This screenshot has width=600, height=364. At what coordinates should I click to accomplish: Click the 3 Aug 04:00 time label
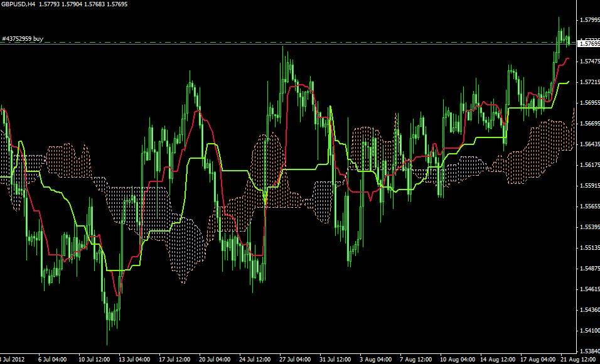[376, 360]
